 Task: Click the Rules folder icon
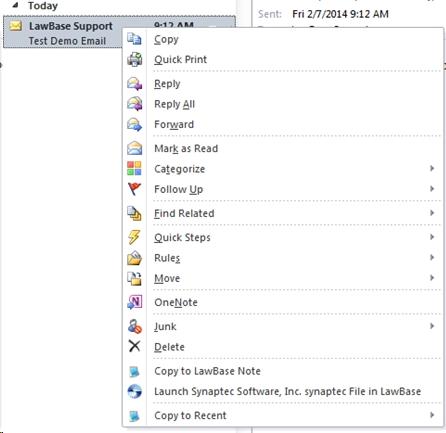(x=134, y=258)
